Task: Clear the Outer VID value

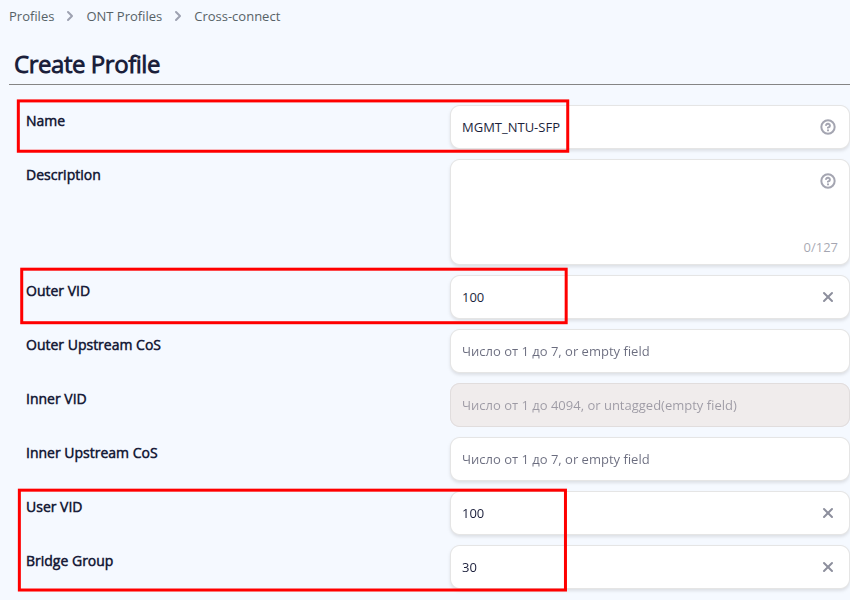Action: (x=827, y=297)
